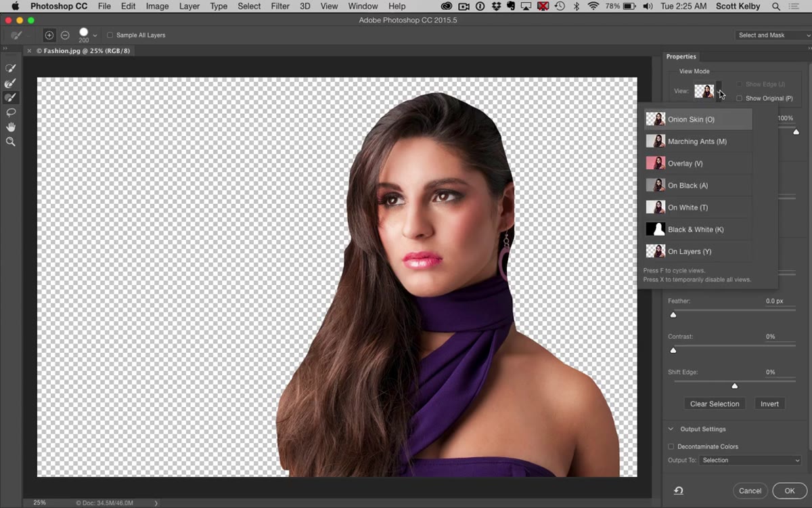Click the Cancel button

coord(750,490)
